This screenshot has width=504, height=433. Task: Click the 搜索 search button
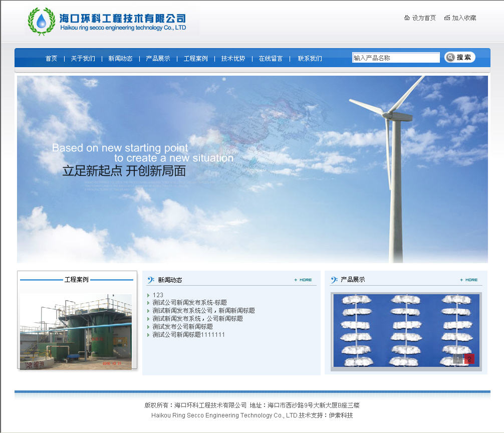click(x=459, y=57)
